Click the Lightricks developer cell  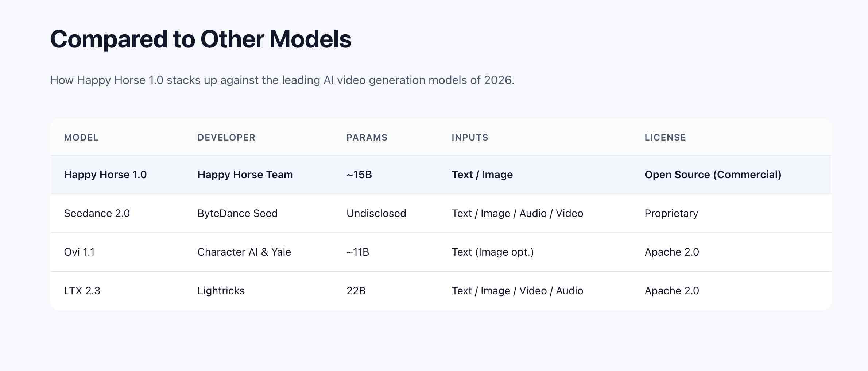click(221, 291)
